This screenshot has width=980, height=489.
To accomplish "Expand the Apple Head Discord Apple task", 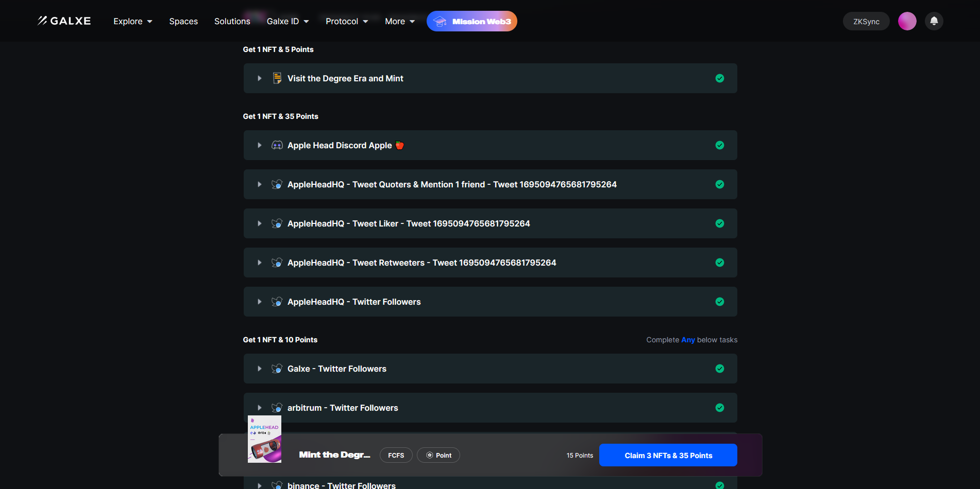I will [260, 145].
